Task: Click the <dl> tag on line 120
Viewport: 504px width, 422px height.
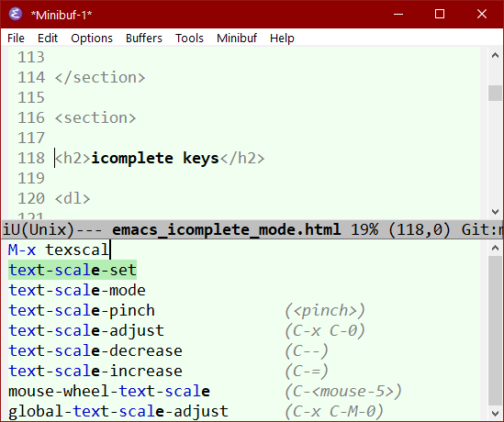Action: click(73, 199)
